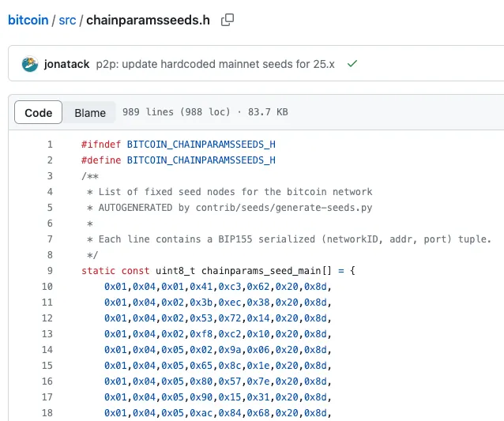Viewport: 504px width, 421px height.
Task: Click the 'Each line contains a BIP155' comment
Action: (x=289, y=239)
